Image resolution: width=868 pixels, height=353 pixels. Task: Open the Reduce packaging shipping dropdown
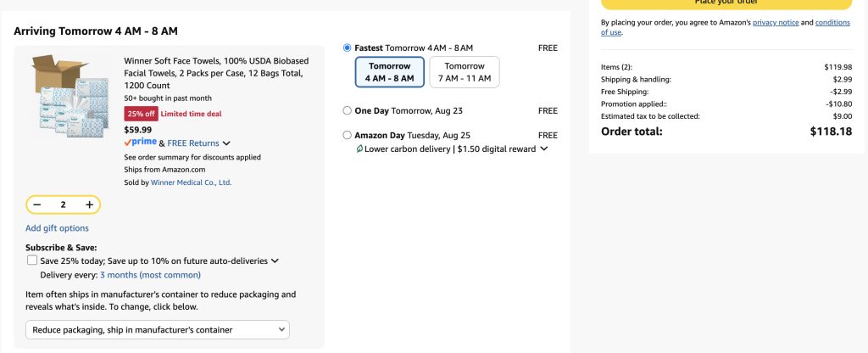[x=158, y=330]
